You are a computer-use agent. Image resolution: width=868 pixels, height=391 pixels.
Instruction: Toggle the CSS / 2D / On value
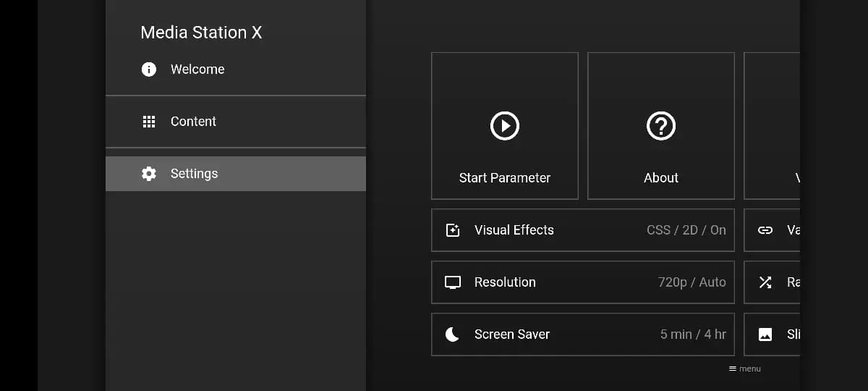pyautogui.click(x=686, y=230)
